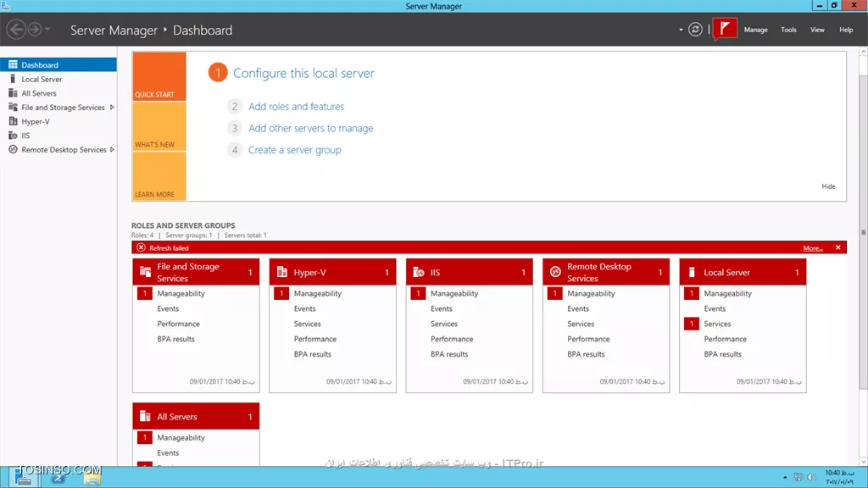868x488 pixels.
Task: Click the Refresh icon in header
Action: [x=695, y=30]
